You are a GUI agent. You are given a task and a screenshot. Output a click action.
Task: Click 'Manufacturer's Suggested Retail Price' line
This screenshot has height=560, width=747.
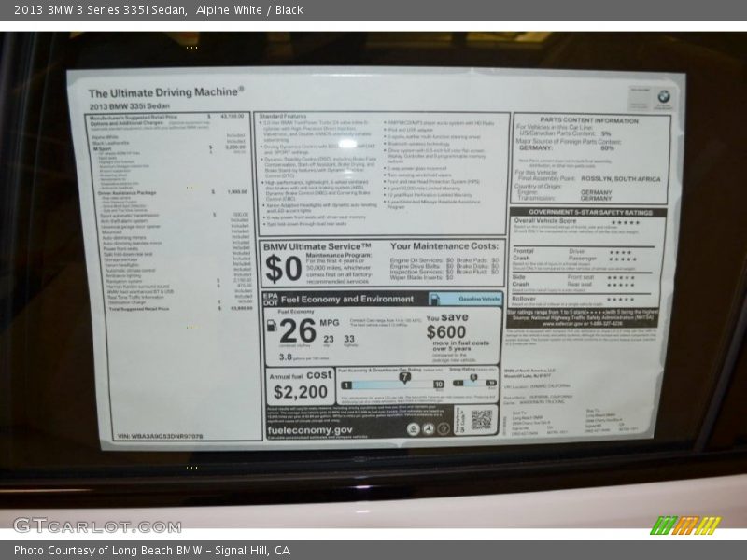pos(134,117)
